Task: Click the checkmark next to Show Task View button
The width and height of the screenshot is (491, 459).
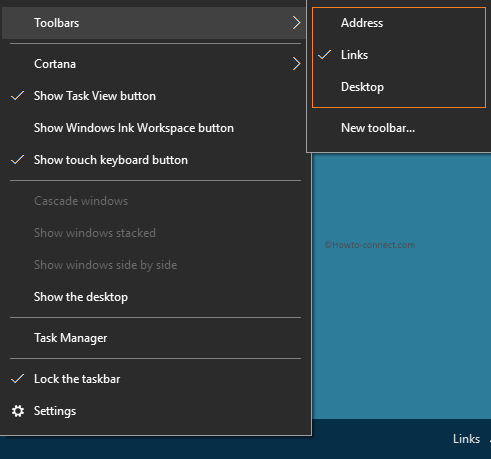Action: (18, 96)
